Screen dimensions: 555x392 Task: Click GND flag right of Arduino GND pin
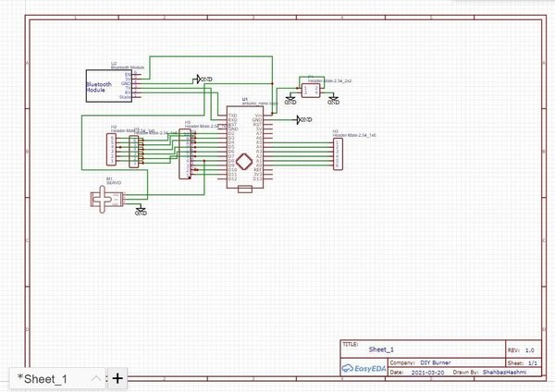point(304,119)
